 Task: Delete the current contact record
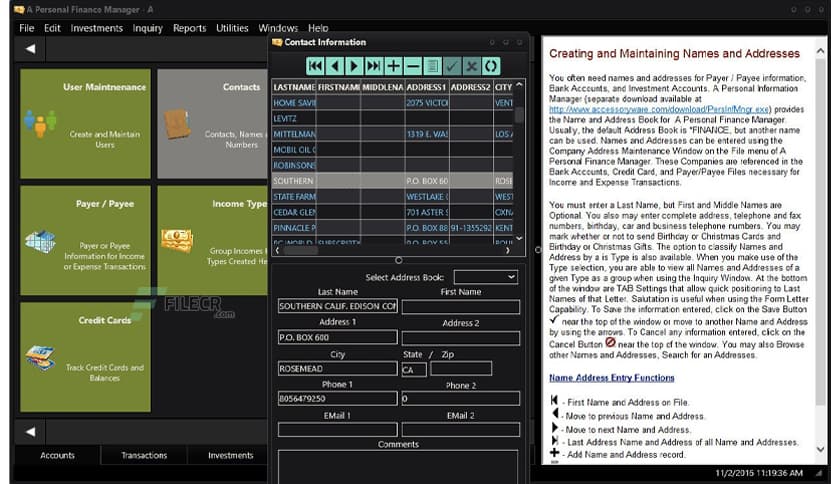[413, 66]
